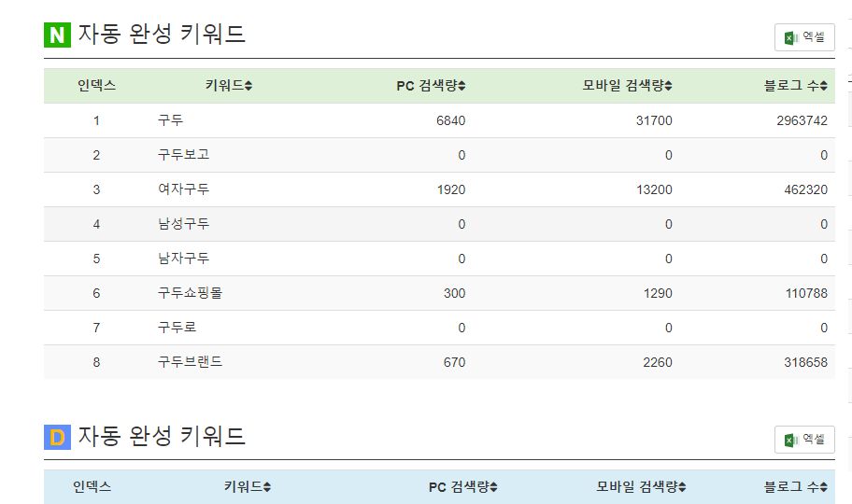Select keyword 구두쇼핑몰
852x504 pixels.
coord(191,293)
